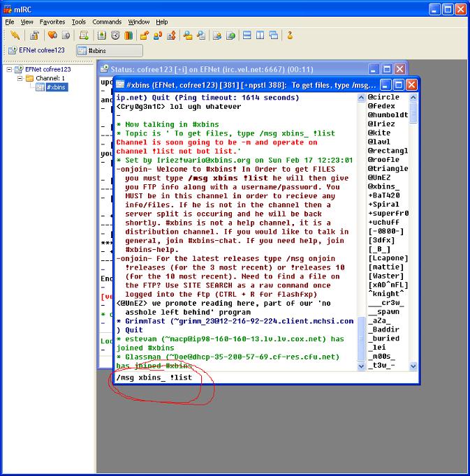The width and height of the screenshot is (470, 476).
Task: Open DCC Options toolbar icon
Action: tap(171, 36)
